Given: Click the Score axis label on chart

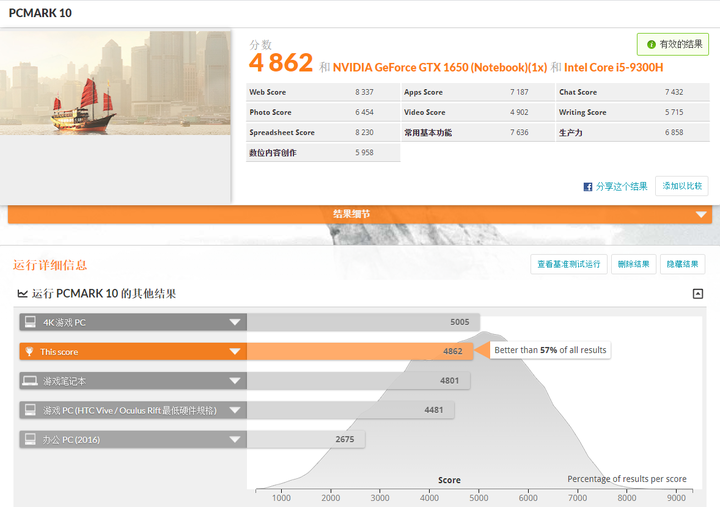Looking at the screenshot, I should (x=449, y=480).
